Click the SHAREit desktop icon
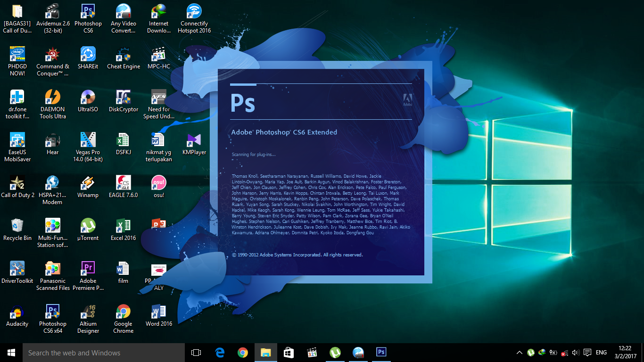Viewport: 644px width, 362px height. (x=88, y=58)
